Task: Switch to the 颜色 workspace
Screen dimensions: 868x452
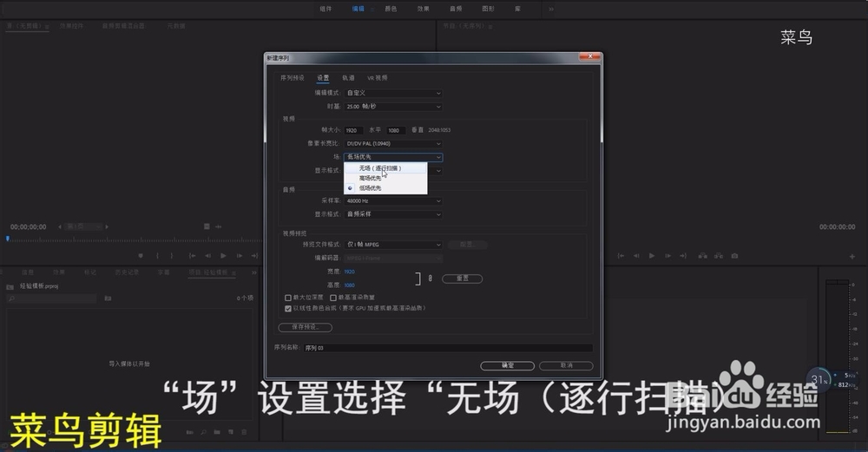Action: [391, 9]
